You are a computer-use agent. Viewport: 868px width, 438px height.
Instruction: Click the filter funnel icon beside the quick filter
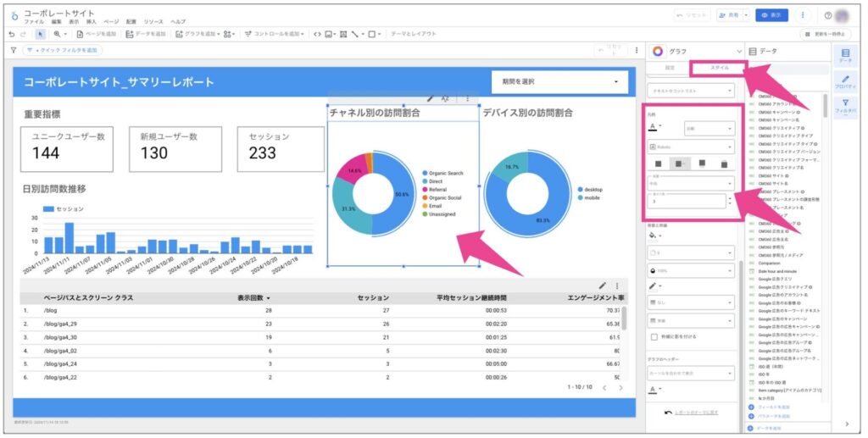point(14,50)
